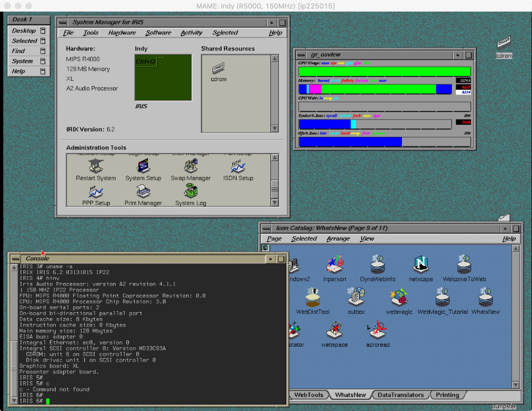Open Activity menu in System Manager

coord(191,33)
